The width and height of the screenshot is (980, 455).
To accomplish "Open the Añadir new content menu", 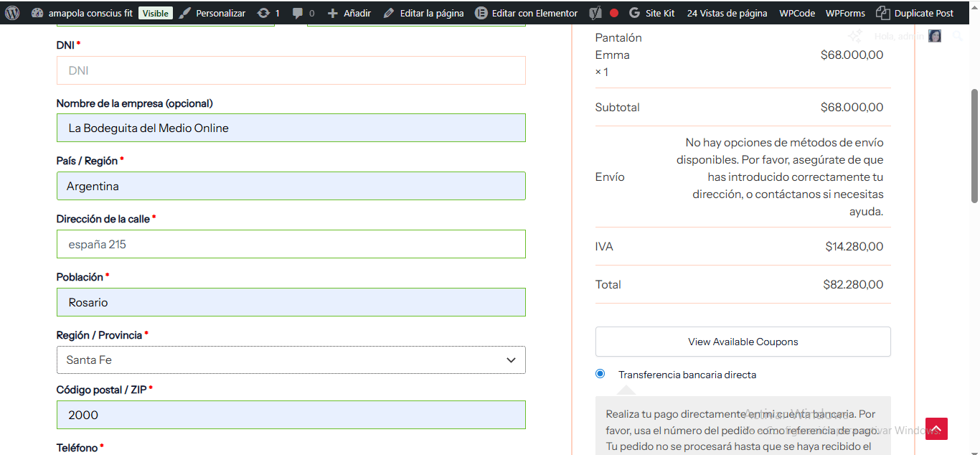I will tap(349, 13).
